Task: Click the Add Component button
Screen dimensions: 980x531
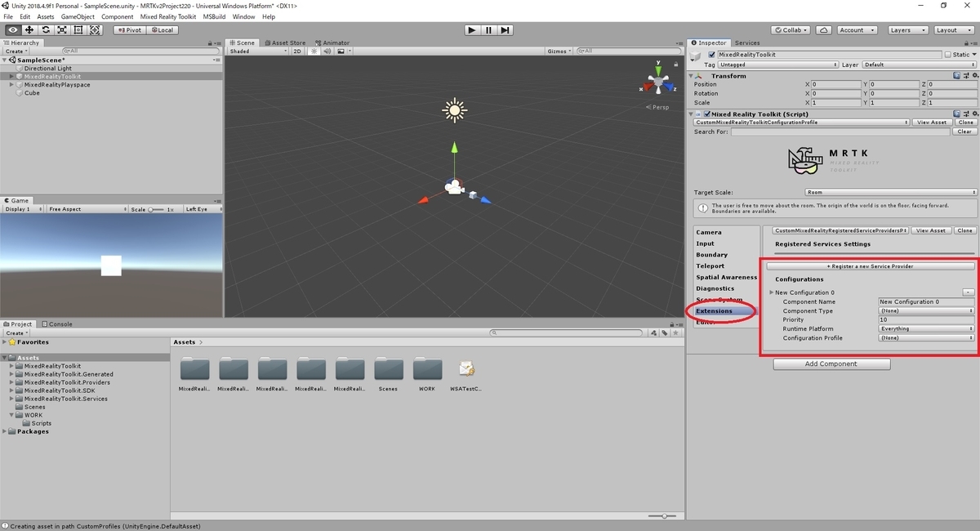Action: [831, 364]
